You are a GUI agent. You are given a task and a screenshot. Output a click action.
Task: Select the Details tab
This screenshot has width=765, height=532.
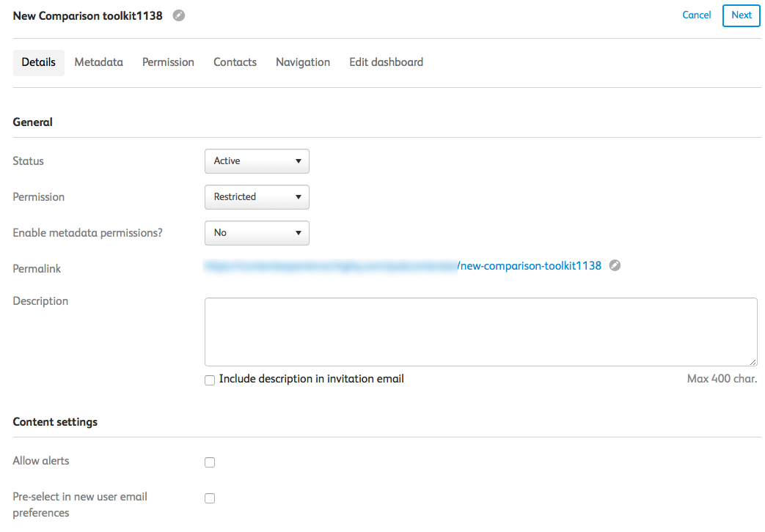click(x=39, y=62)
